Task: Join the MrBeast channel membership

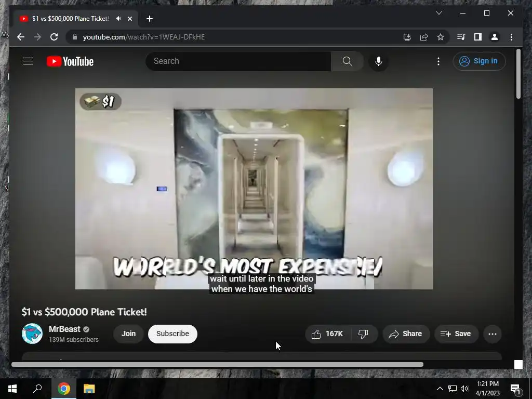Action: tap(129, 334)
